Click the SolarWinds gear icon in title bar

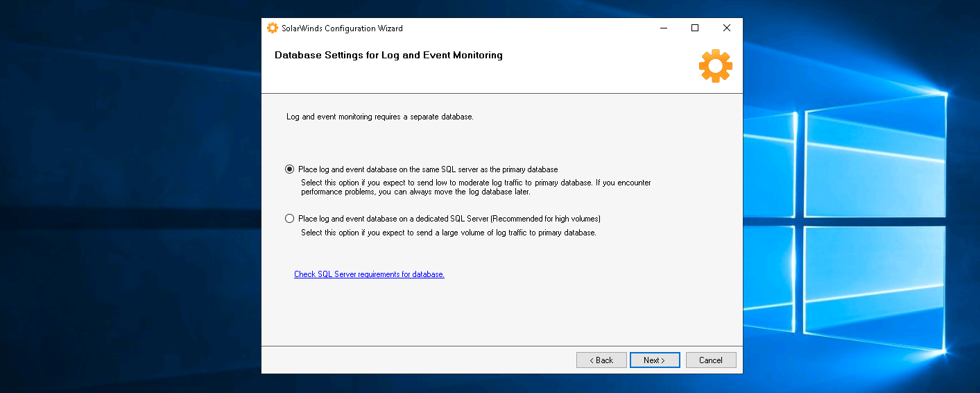click(273, 28)
